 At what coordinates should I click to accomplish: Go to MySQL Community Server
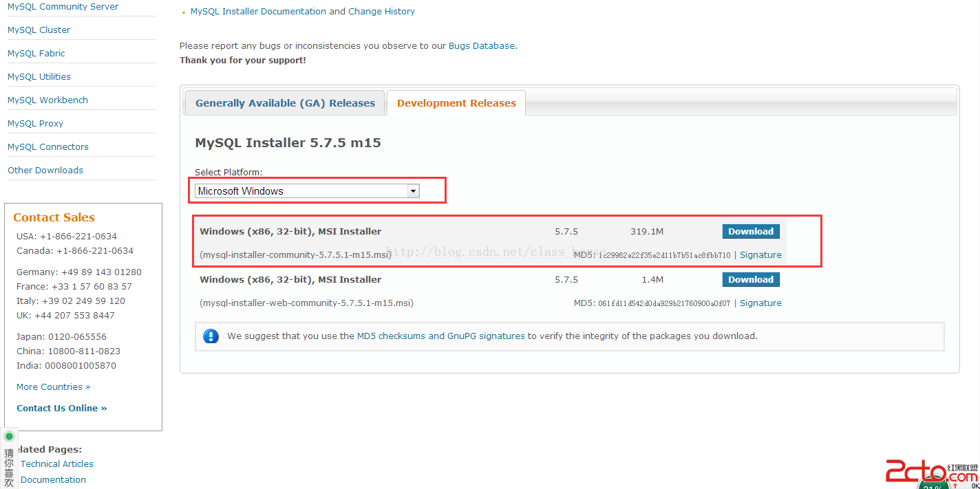63,7
